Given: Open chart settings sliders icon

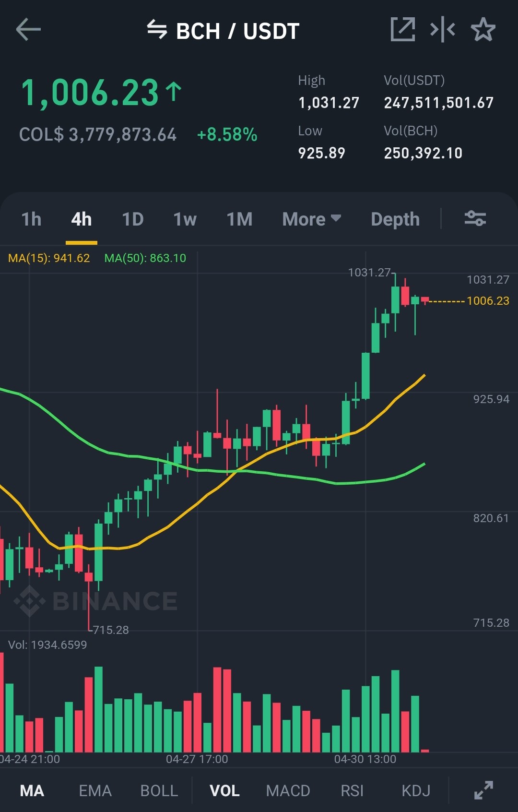Looking at the screenshot, I should coord(475,218).
